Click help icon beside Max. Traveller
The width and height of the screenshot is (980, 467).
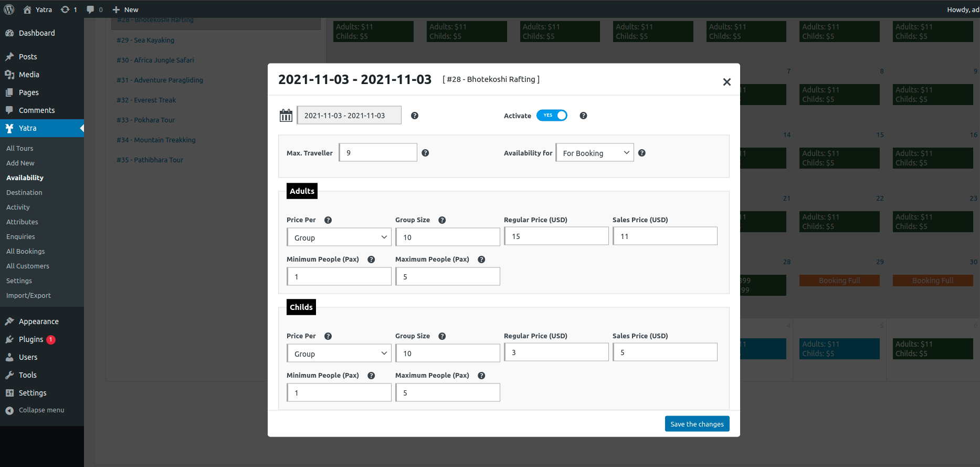click(x=425, y=153)
